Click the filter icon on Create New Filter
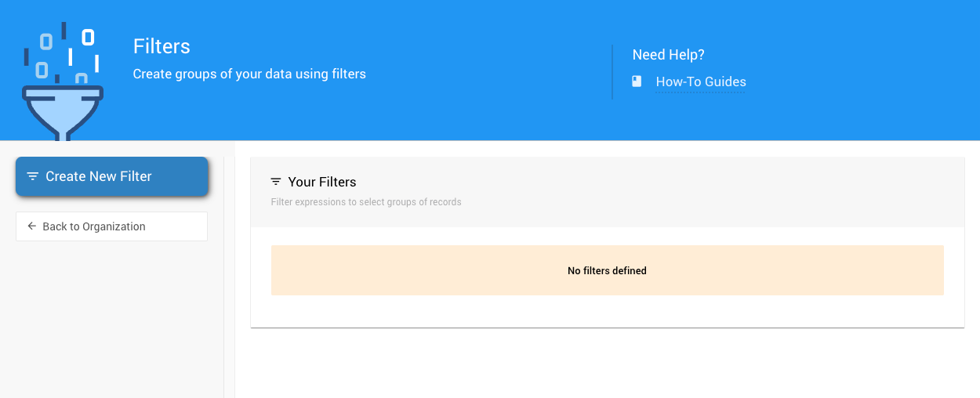Image resolution: width=980 pixels, height=398 pixels. coord(32,176)
